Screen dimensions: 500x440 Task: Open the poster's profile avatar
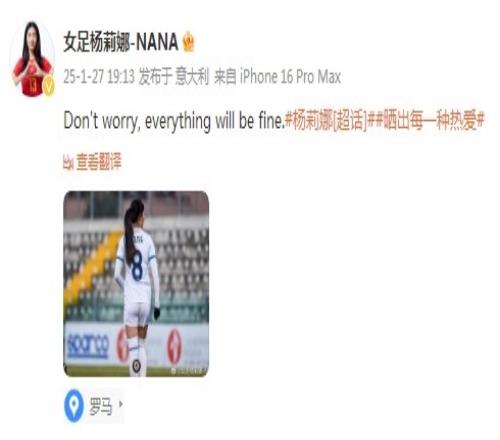pos(33,59)
